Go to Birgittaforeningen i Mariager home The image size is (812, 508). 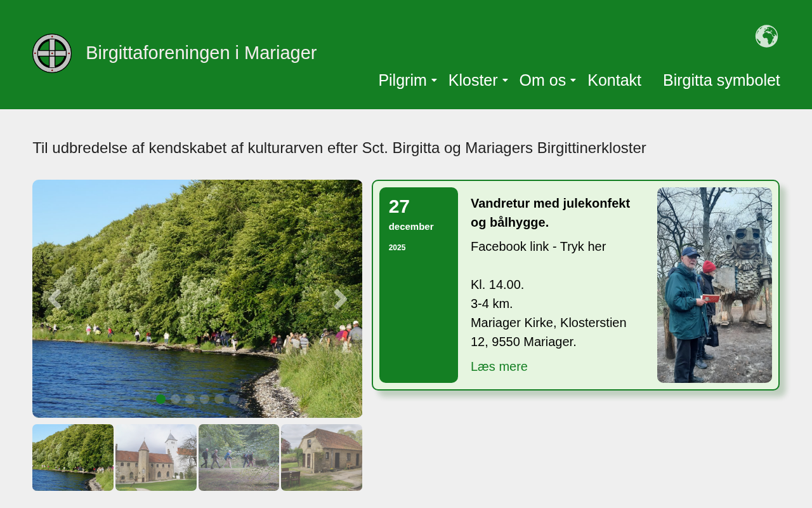[x=201, y=53]
